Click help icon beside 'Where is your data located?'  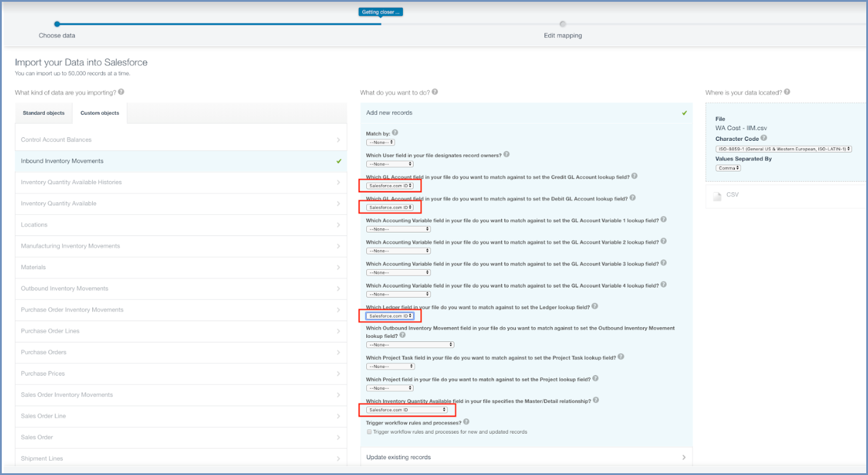tap(787, 92)
